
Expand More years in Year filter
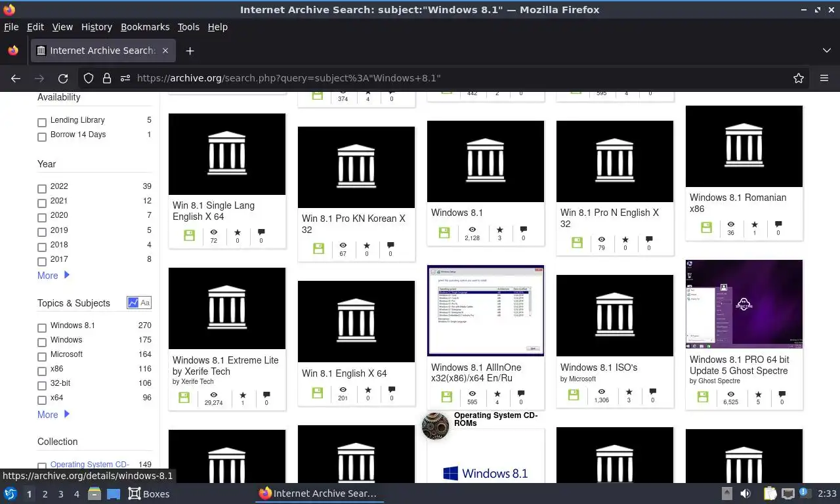[53, 276]
